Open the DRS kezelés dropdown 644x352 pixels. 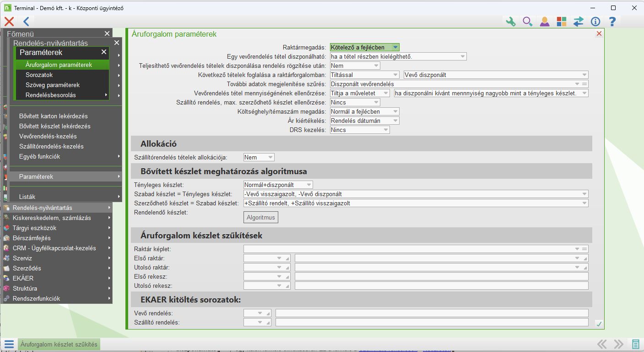386,130
